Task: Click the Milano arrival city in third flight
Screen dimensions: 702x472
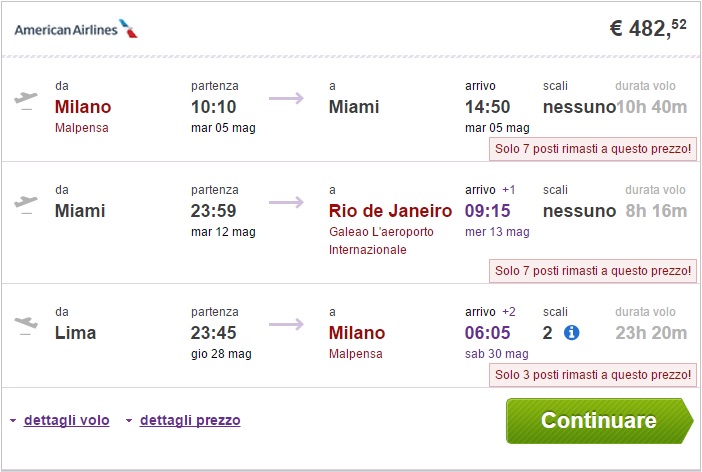Action: 357,333
